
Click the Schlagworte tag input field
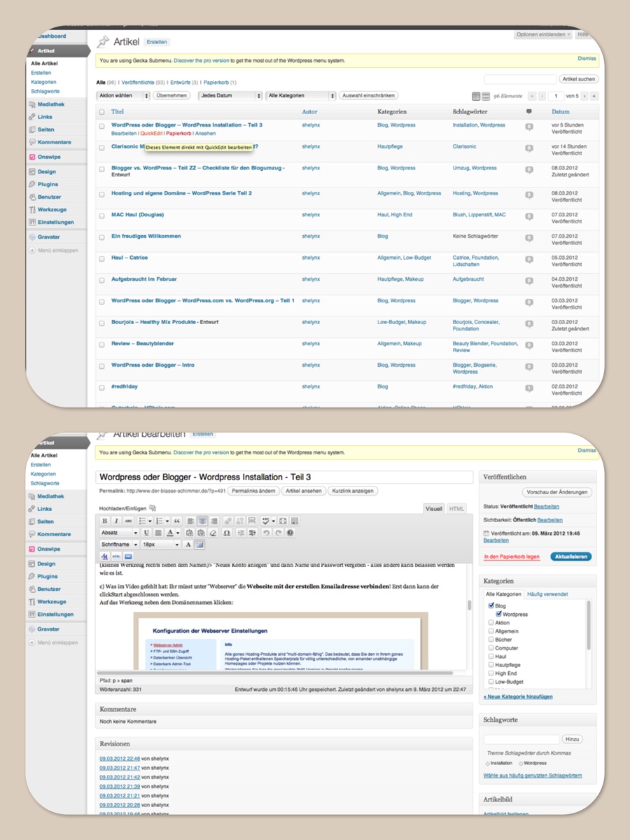(x=521, y=739)
